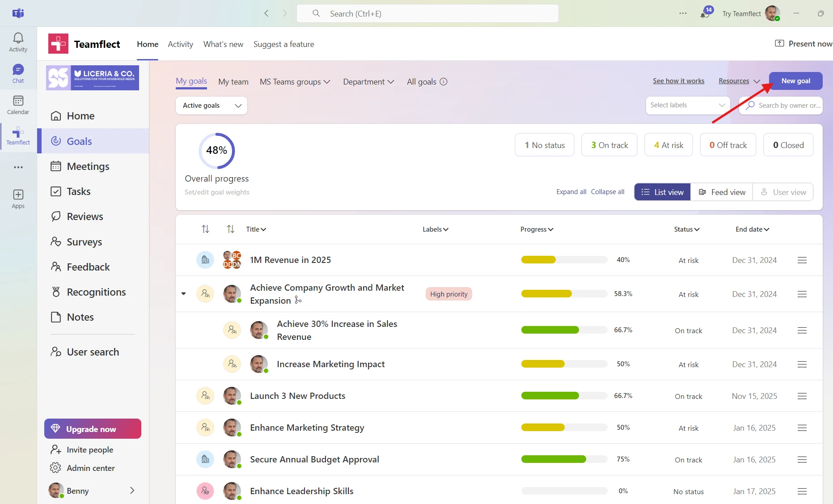The height and width of the screenshot is (504, 833).
Task: Open the hamburger menu for 1M Revenue in 2025
Action: click(802, 260)
